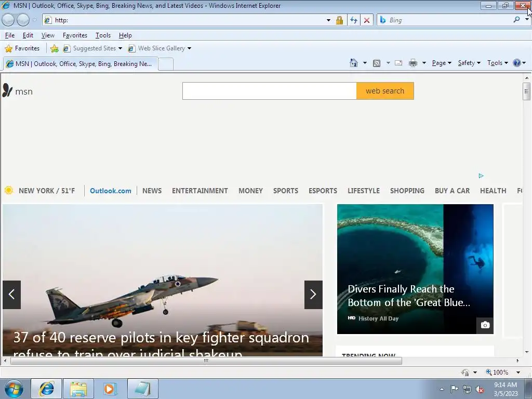Show hidden tray icons arrow

pyautogui.click(x=442, y=389)
